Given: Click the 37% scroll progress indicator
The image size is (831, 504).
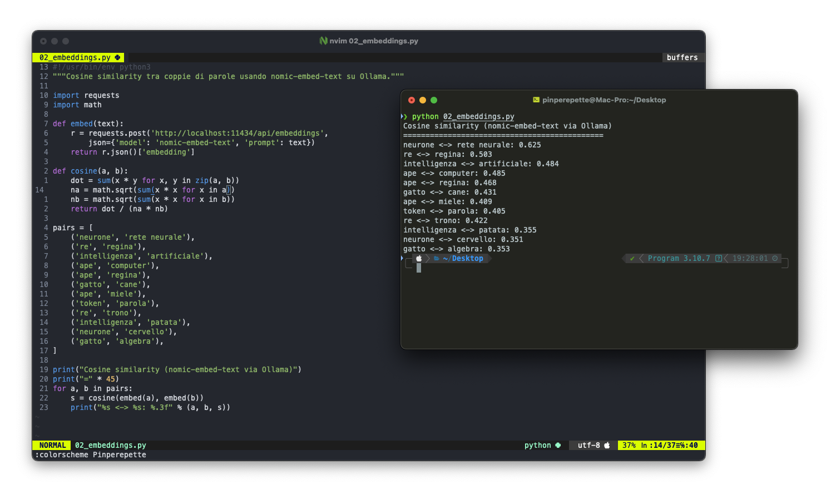Looking at the screenshot, I should point(629,445).
